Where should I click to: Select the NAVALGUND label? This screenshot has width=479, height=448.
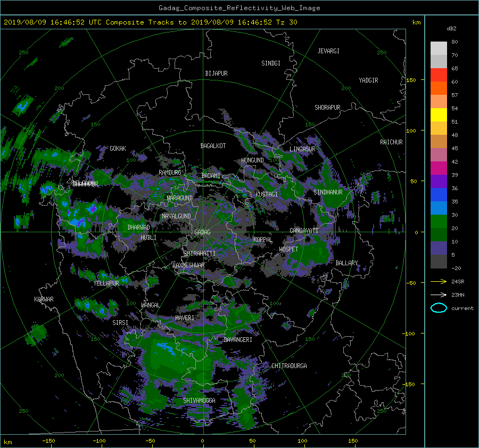(x=176, y=216)
